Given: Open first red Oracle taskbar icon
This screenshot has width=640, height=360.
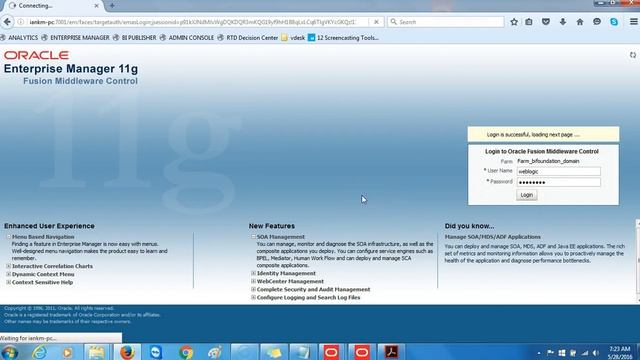Looking at the screenshot, I should 331,352.
